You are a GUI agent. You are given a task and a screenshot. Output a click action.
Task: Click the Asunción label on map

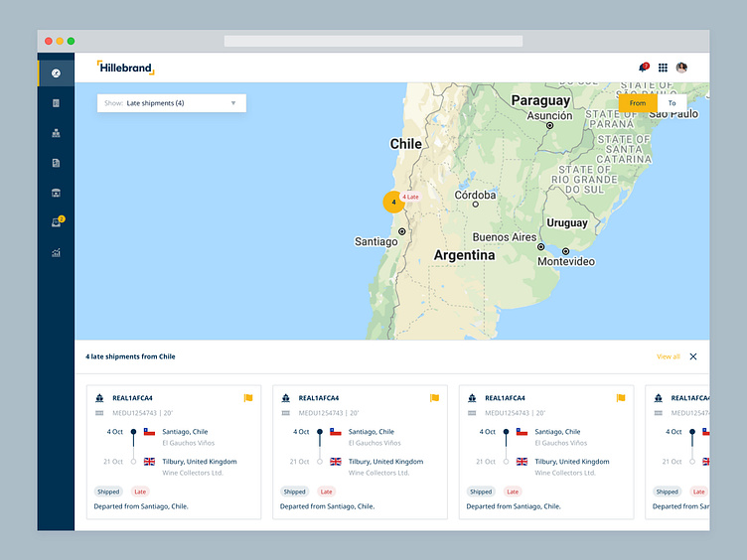click(x=549, y=116)
